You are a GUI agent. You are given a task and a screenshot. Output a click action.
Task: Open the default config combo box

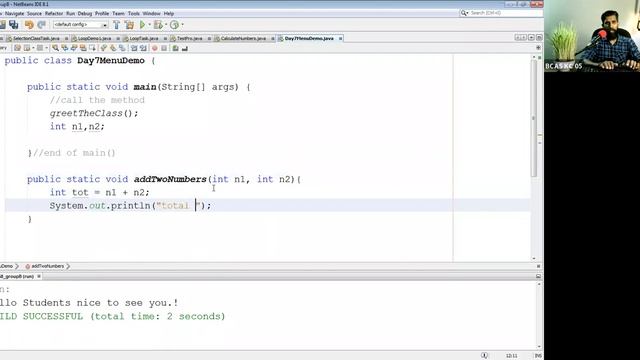tap(80, 25)
